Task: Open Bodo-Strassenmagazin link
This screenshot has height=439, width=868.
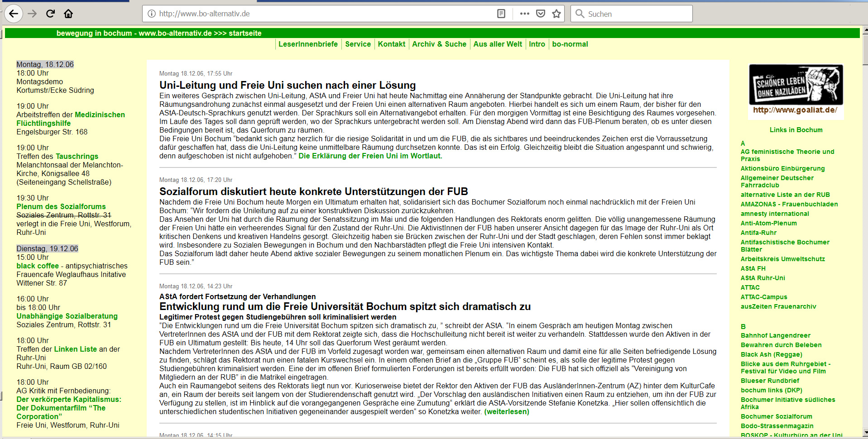Action: click(x=777, y=426)
